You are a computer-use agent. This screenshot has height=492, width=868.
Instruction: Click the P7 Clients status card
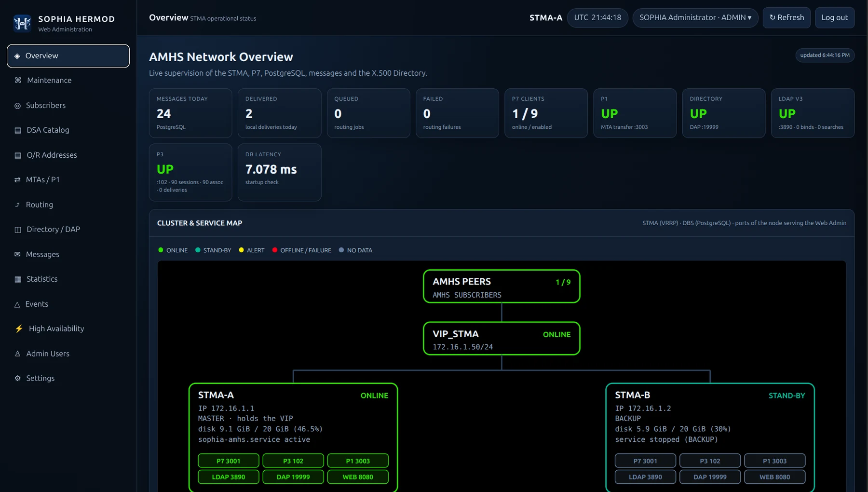546,113
